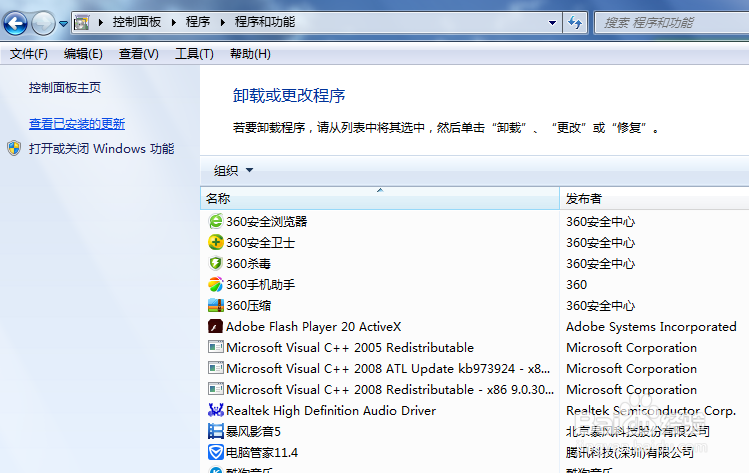Go to 控制面板主页

click(x=65, y=88)
